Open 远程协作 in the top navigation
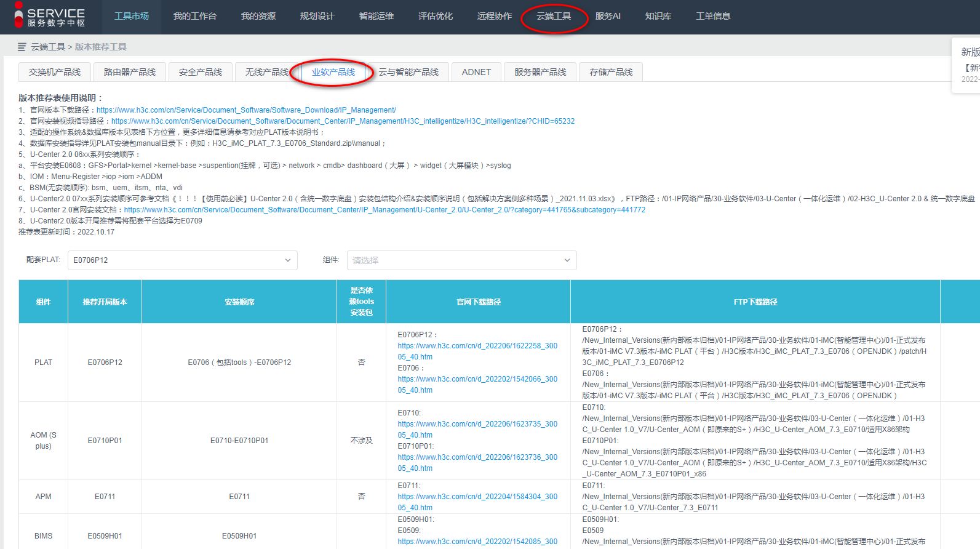The image size is (980, 549). pos(495,16)
